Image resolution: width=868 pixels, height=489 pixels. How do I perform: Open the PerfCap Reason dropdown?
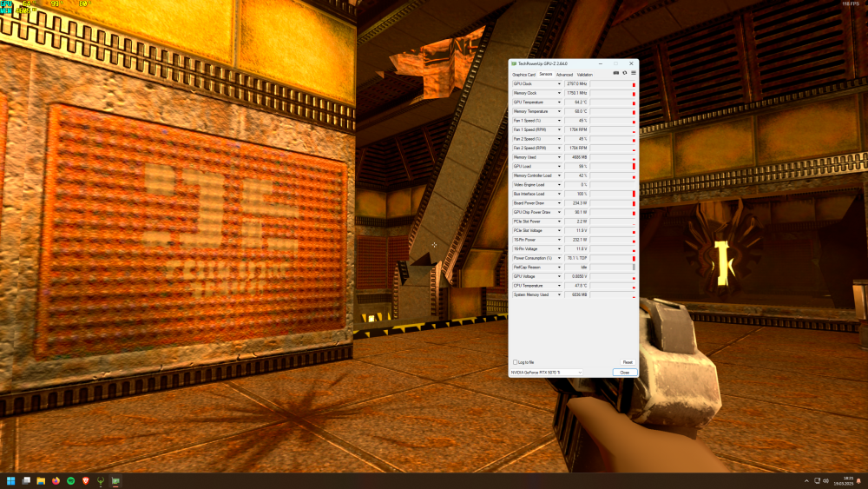[x=559, y=268]
